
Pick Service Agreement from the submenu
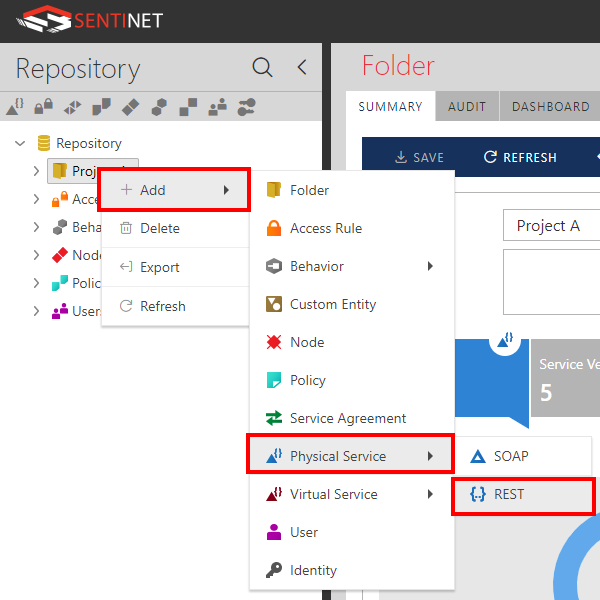pyautogui.click(x=347, y=418)
